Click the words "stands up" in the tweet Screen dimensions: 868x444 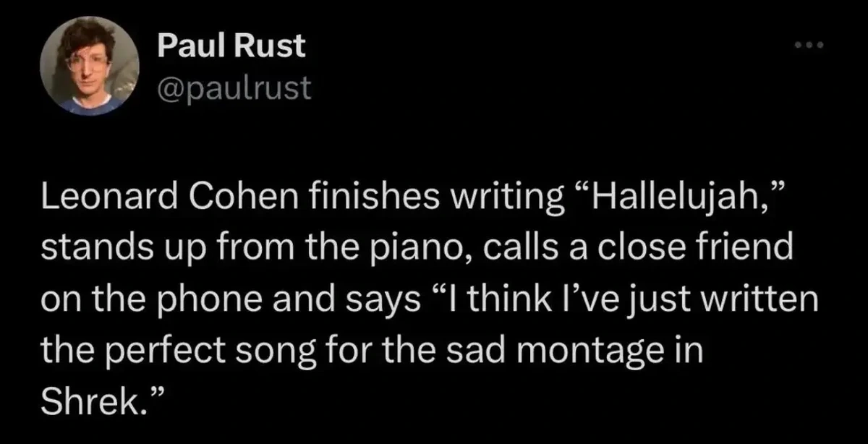[x=111, y=248]
